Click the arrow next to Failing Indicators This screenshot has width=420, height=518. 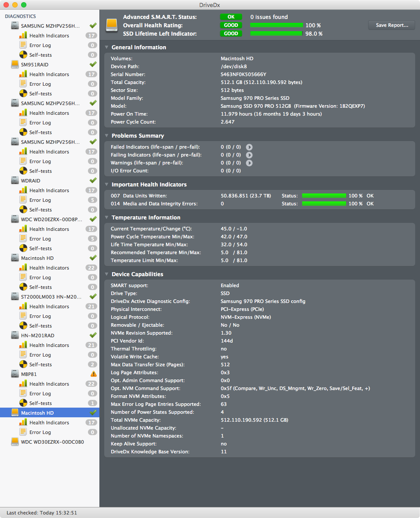click(249, 155)
